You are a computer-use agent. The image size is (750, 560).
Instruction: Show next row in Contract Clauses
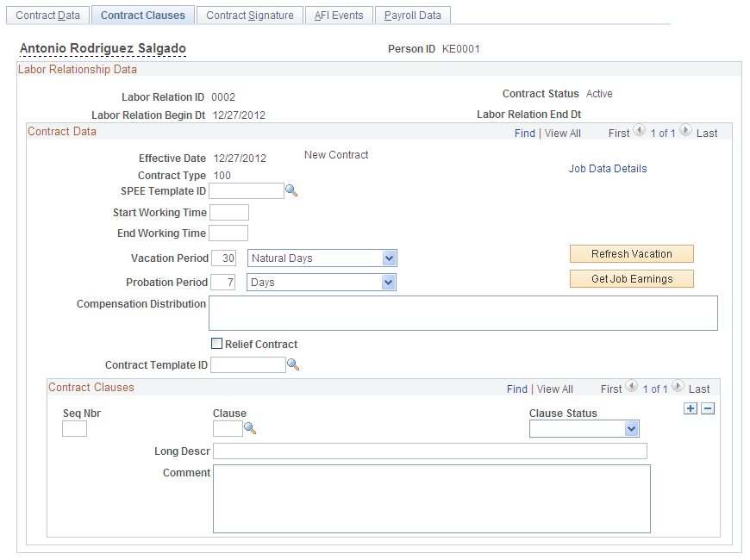point(678,386)
